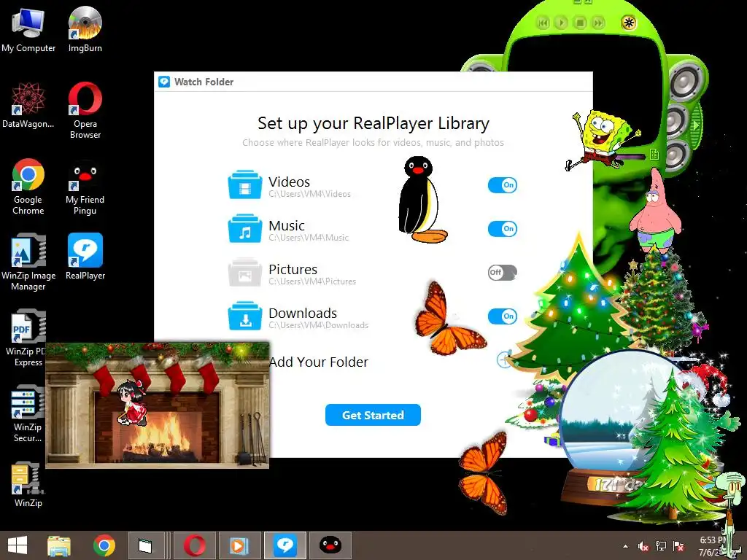
Task: Switch to Opera in the taskbar
Action: (195, 545)
